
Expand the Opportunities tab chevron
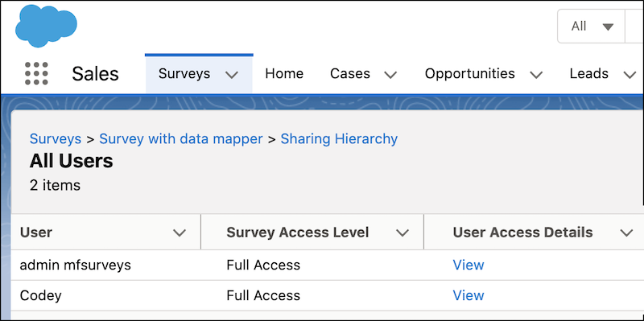click(536, 75)
